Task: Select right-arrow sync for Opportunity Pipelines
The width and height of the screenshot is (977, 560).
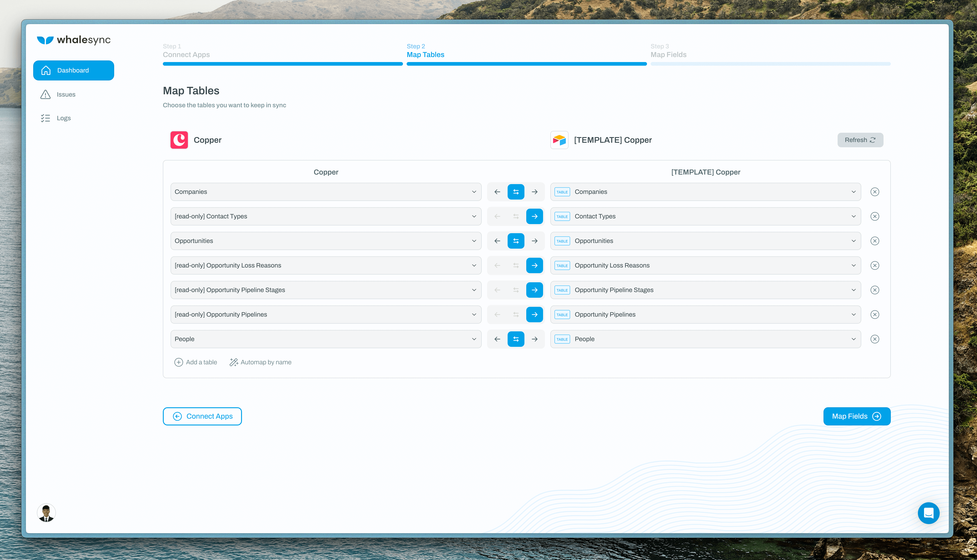Action: (x=534, y=315)
